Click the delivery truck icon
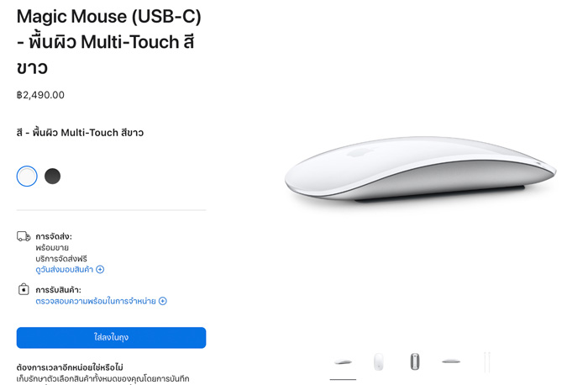Screen dimensions: 588x385 (x=24, y=236)
